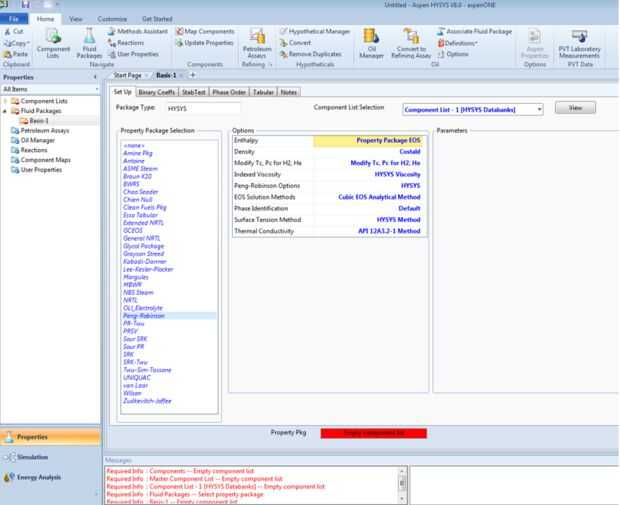Select Component Maps in the tree
The image size is (620, 505).
45,160
